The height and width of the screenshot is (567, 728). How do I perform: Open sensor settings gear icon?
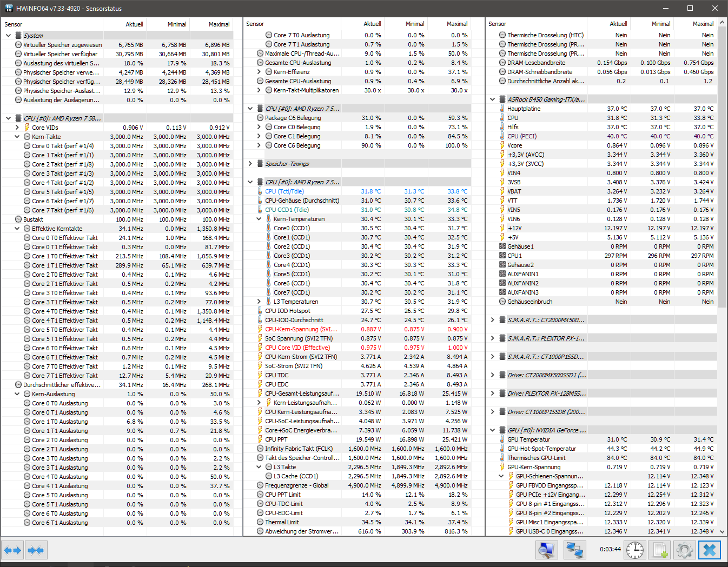click(685, 550)
